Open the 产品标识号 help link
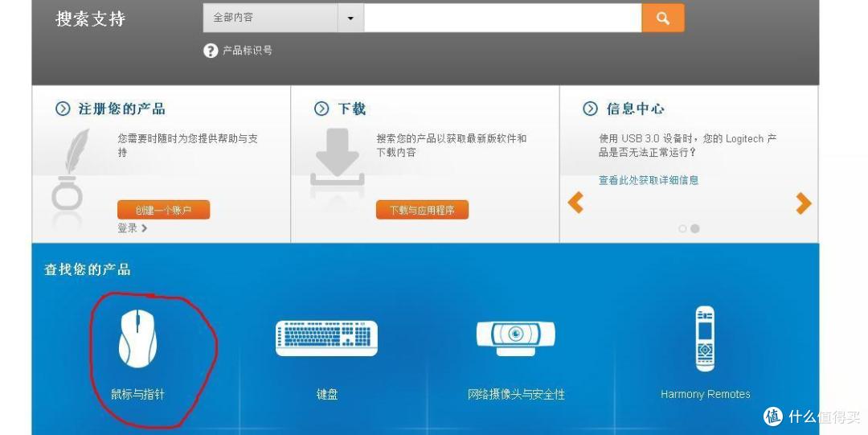Viewport: 868px width, 435px height. [248, 51]
